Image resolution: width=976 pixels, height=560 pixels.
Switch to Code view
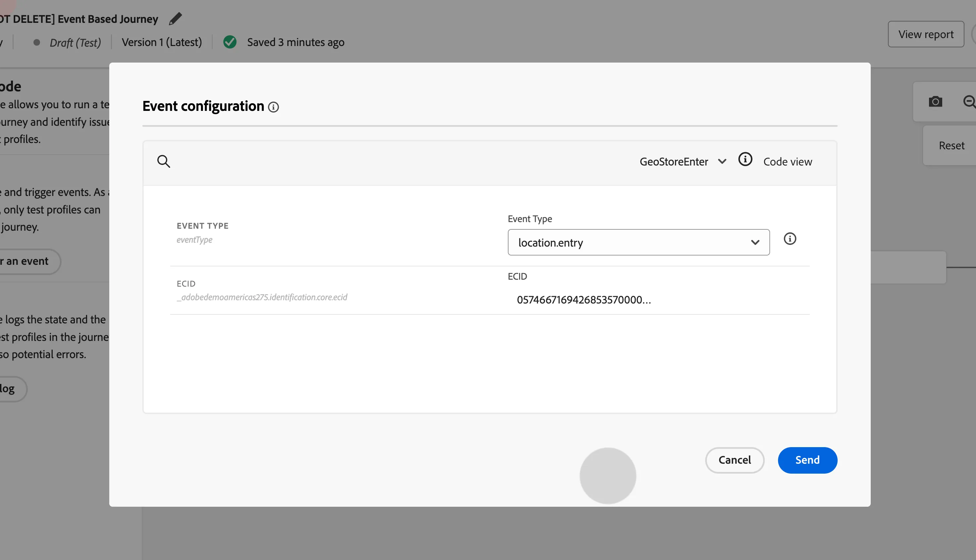pos(788,162)
